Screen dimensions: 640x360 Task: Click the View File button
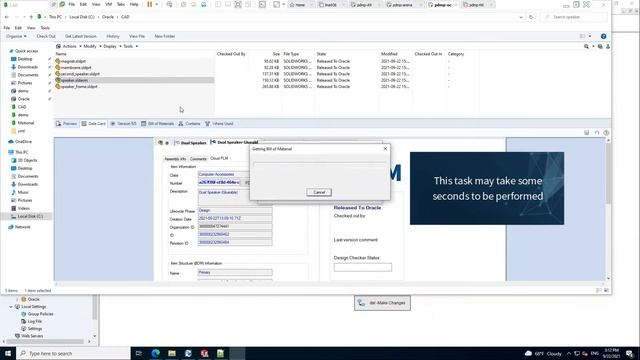137,36
